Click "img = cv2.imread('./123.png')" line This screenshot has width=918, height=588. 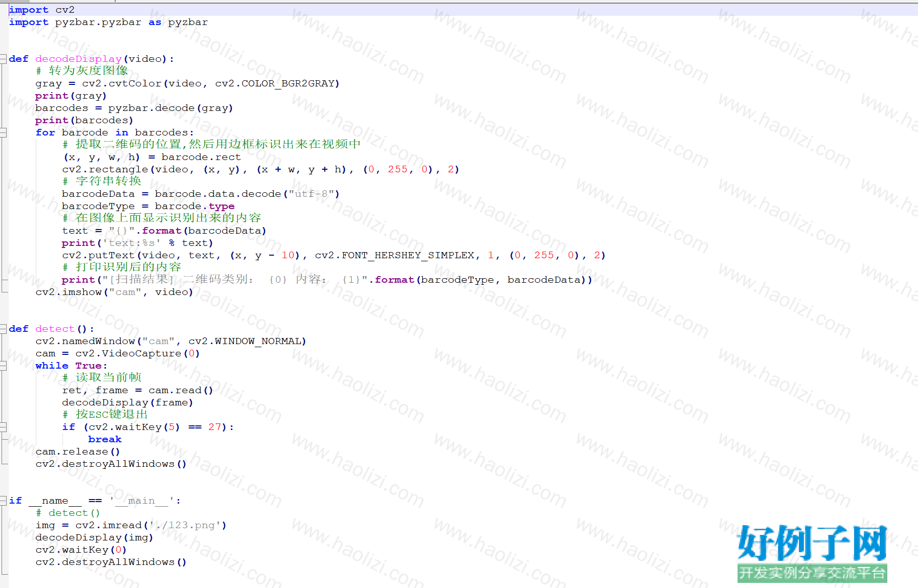(x=131, y=525)
